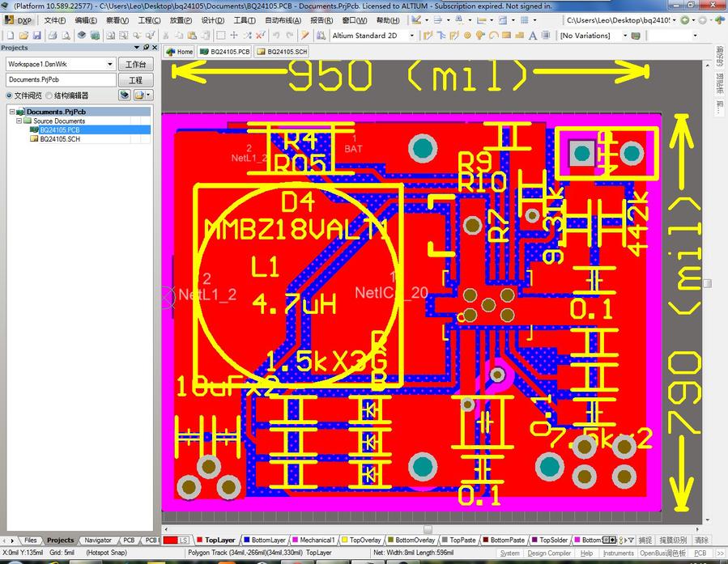The image size is (728, 564).
Task: Click the Undo icon in toolbar
Action: coord(276,36)
